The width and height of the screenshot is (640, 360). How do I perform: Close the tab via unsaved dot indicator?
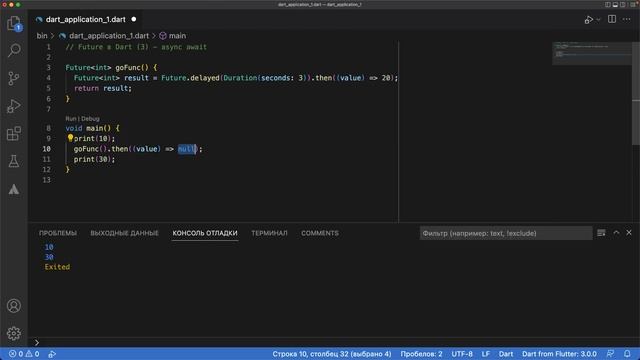point(134,19)
